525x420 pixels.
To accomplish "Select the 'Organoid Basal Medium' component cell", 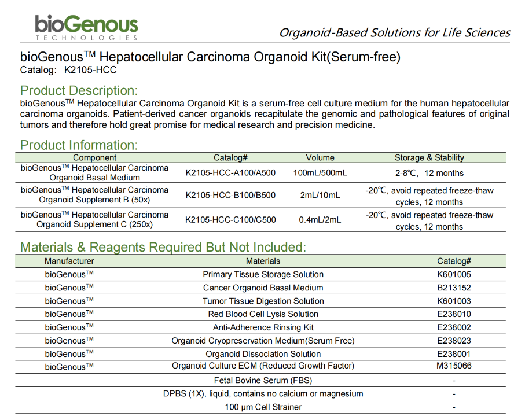I will coord(95,172).
